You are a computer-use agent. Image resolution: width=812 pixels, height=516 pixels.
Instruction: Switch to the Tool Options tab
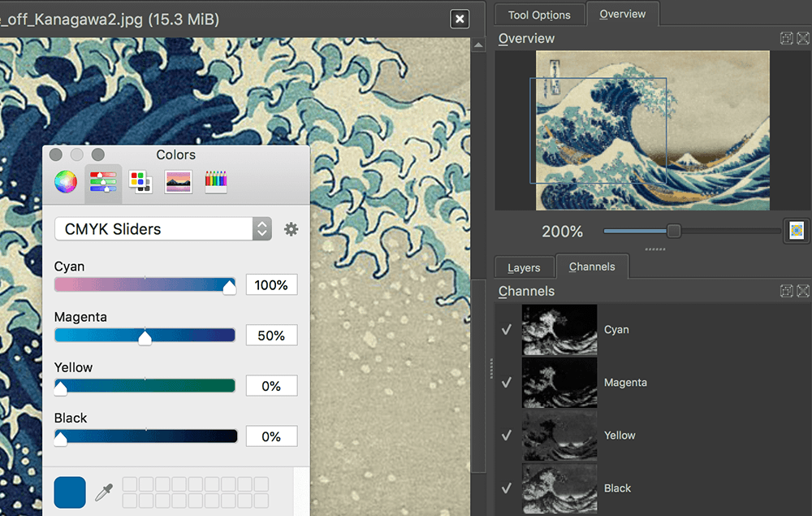(x=539, y=15)
